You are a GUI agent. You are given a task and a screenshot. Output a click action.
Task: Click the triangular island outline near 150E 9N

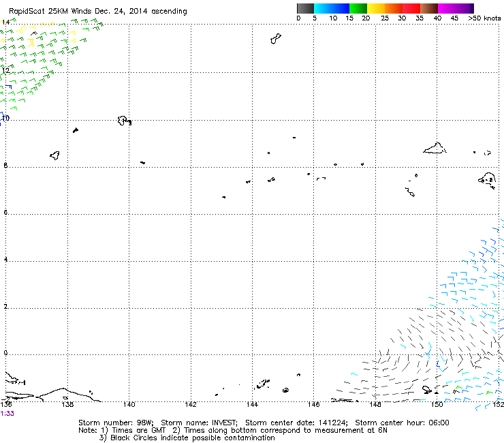pyautogui.click(x=435, y=148)
